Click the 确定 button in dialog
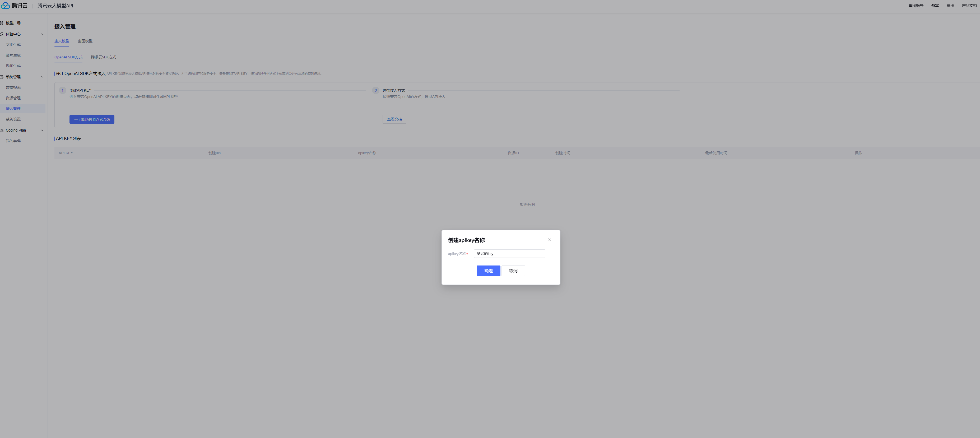980x438 pixels. coord(488,271)
